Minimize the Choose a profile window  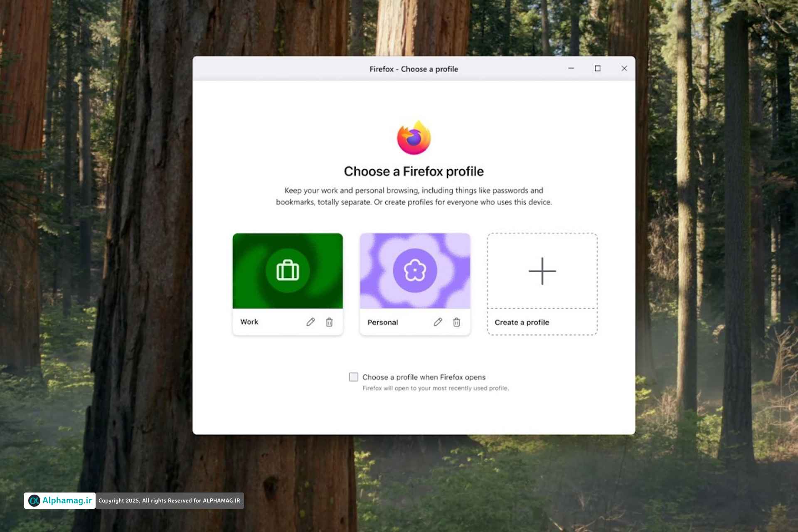[x=571, y=69]
